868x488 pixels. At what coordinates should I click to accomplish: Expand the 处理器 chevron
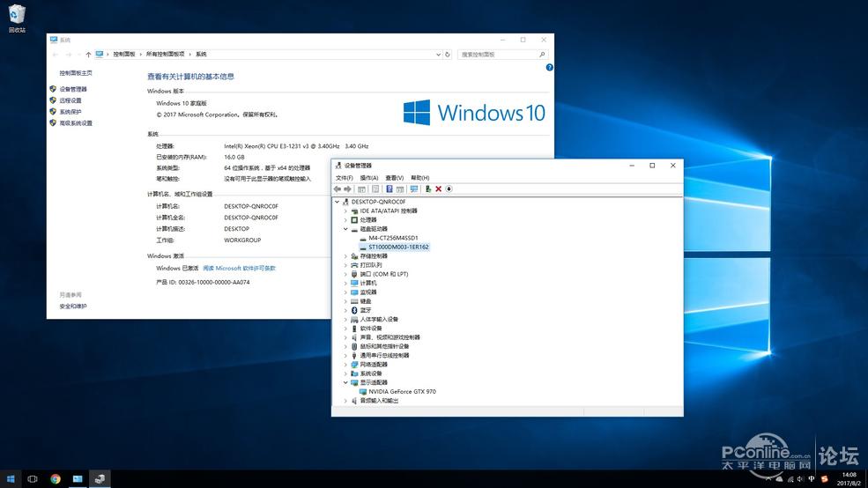pos(345,220)
